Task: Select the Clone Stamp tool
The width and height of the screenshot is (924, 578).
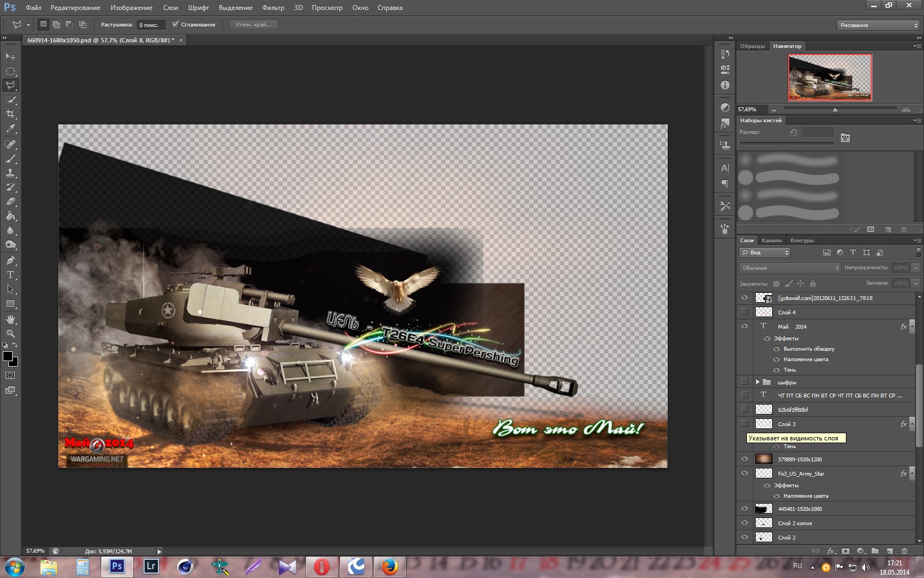Action: coord(10,173)
